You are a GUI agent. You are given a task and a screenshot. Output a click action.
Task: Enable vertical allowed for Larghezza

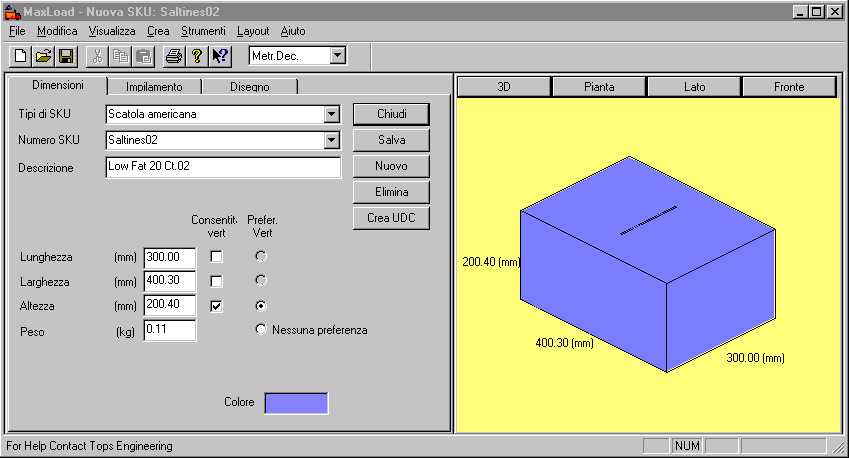tap(216, 281)
